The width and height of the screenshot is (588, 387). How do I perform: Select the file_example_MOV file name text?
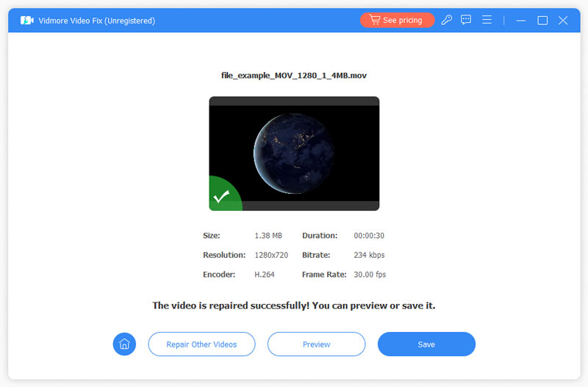pos(294,75)
